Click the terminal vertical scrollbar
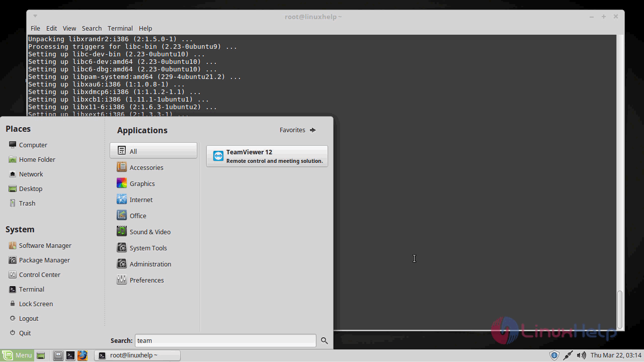This screenshot has width=644, height=362. [x=620, y=309]
